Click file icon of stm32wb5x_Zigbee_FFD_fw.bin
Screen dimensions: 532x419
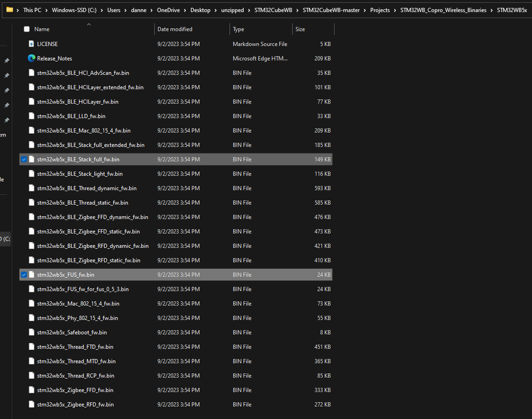coord(31,390)
